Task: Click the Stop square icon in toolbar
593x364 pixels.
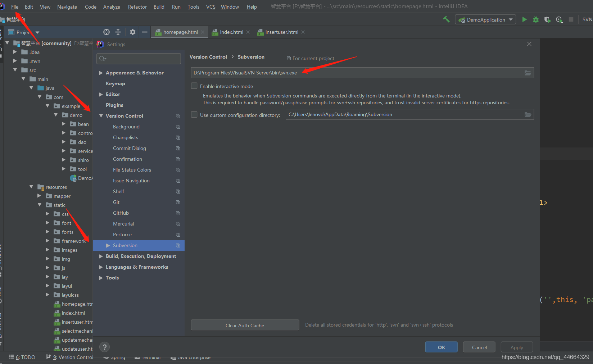Action: tap(571, 19)
